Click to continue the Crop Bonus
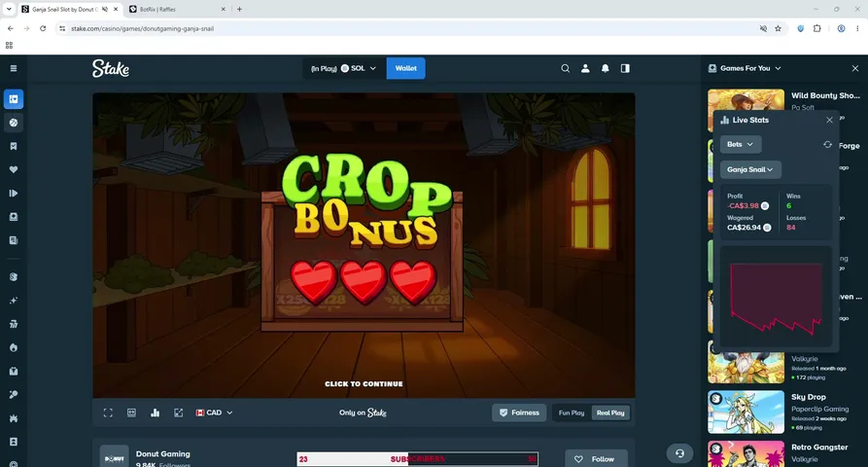This screenshot has height=467, width=868. pyautogui.click(x=364, y=384)
